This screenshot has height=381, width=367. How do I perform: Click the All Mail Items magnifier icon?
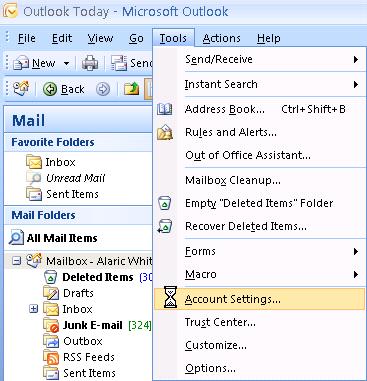click(x=16, y=238)
